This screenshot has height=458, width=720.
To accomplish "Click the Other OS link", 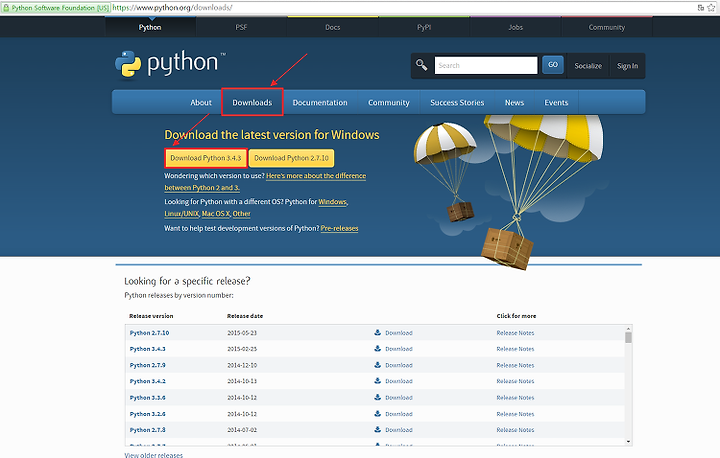I will click(x=242, y=214).
